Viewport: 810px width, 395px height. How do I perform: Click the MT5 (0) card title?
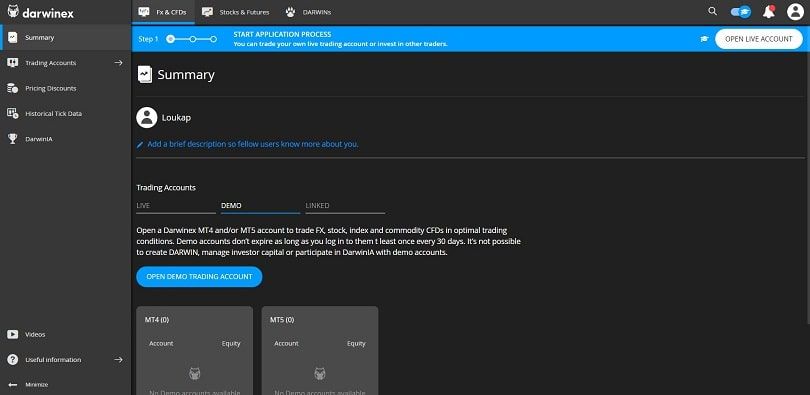[282, 320]
